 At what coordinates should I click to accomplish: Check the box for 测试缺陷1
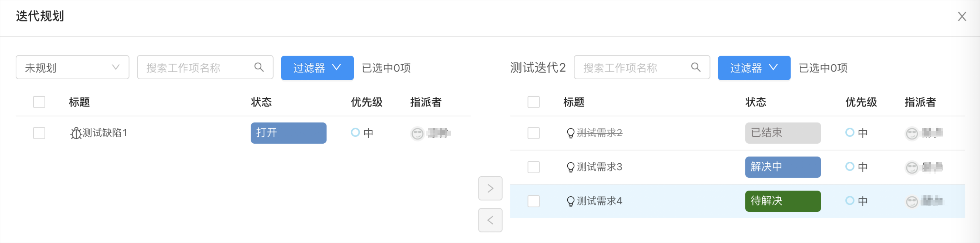tap(39, 133)
